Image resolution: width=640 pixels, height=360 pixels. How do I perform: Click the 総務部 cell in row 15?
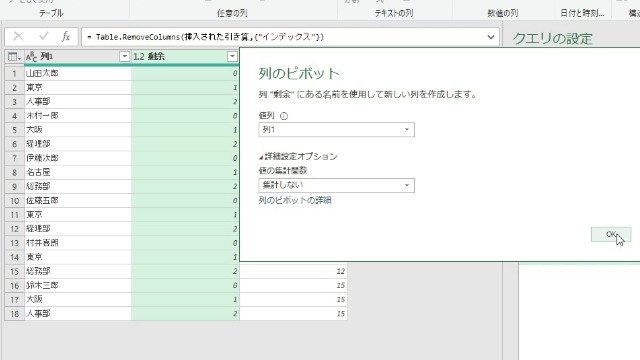[78, 271]
